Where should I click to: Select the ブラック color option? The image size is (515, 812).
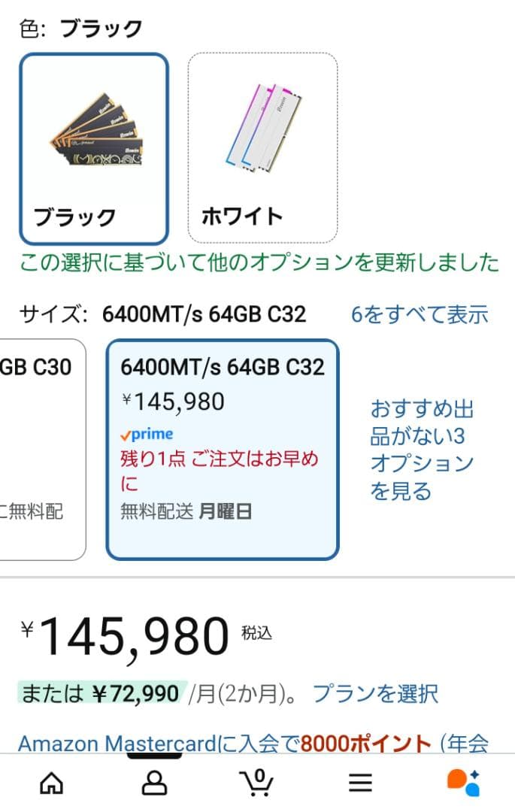(x=92, y=147)
